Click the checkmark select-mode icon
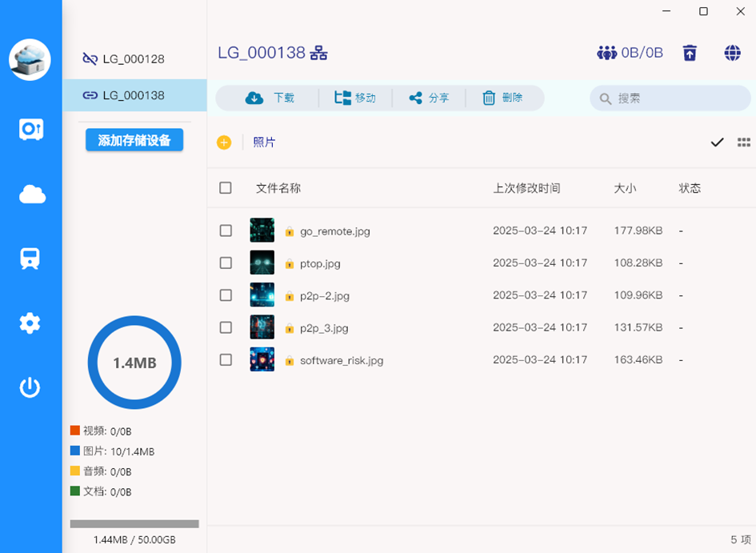Screen dimensions: 756x553 (x=717, y=142)
